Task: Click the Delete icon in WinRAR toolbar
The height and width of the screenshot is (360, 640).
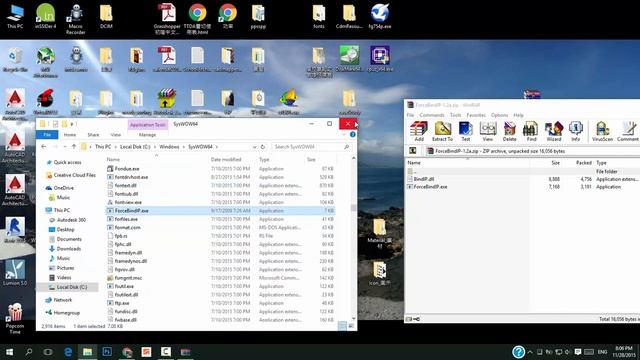Action: (x=509, y=131)
